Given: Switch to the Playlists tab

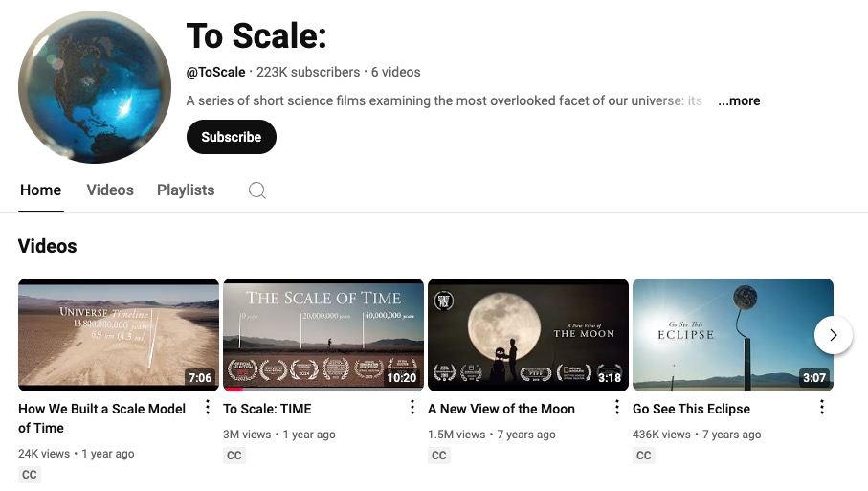Looking at the screenshot, I should click(x=186, y=190).
